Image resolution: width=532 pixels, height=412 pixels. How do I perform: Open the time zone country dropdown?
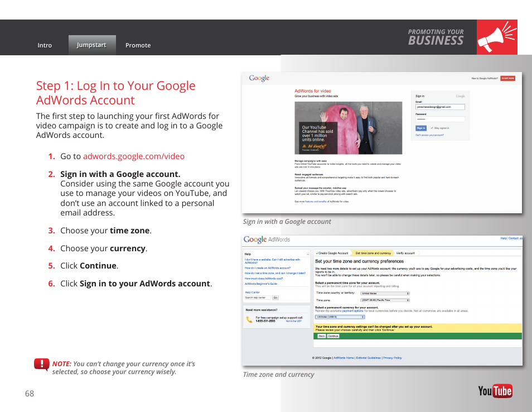[385, 293]
